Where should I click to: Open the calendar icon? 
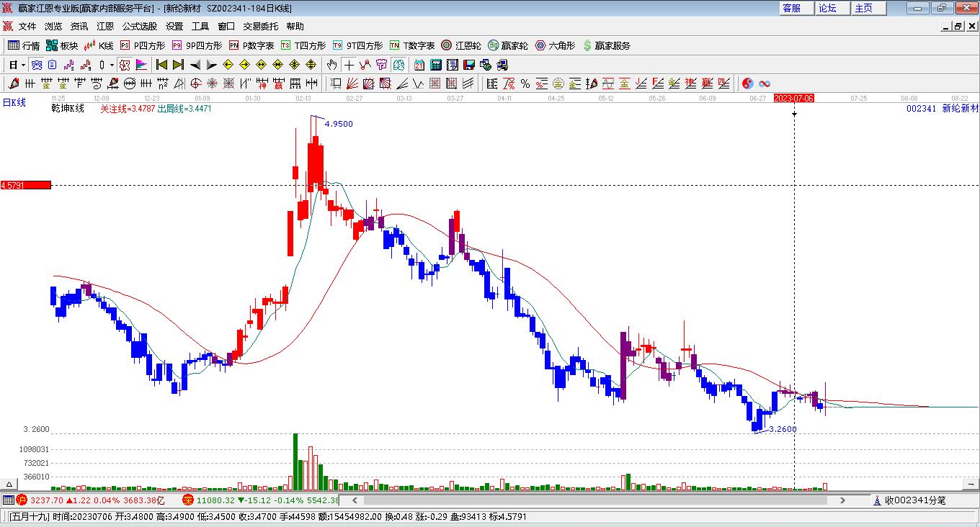(x=419, y=65)
